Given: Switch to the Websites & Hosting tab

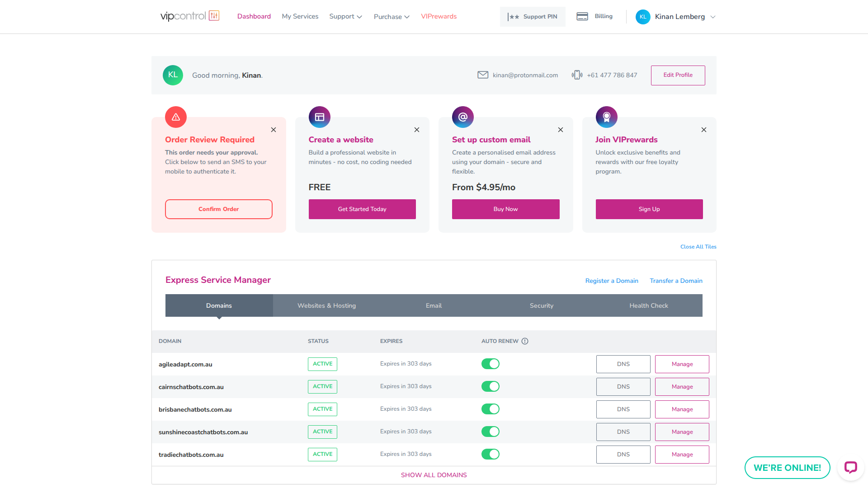Looking at the screenshot, I should pos(326,305).
